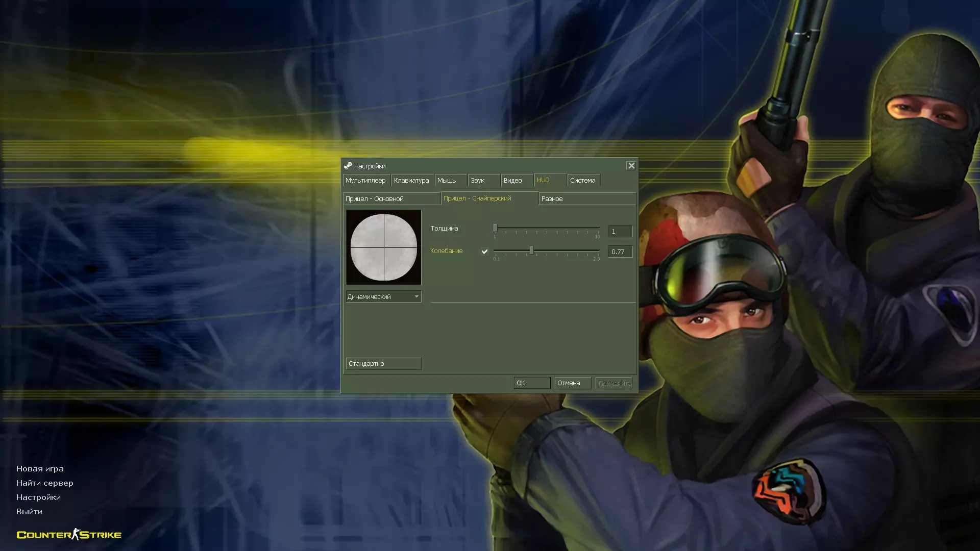Viewport: 980px width, 551px height.
Task: Switch to the Мультиплеер tab
Action: click(x=366, y=181)
